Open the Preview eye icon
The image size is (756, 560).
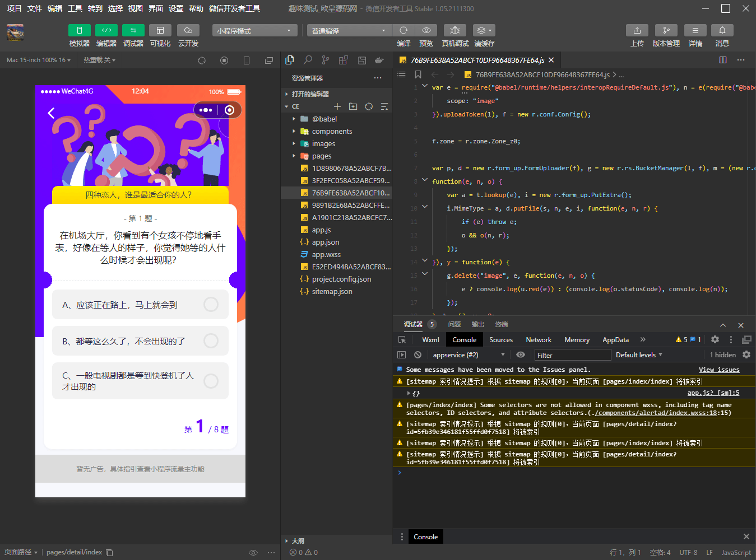point(426,30)
